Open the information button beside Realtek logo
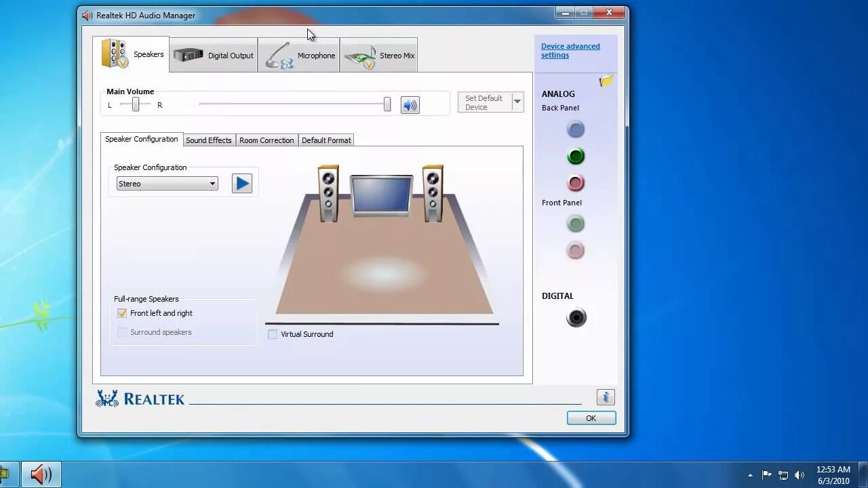Image resolution: width=868 pixels, height=488 pixels. coord(606,397)
